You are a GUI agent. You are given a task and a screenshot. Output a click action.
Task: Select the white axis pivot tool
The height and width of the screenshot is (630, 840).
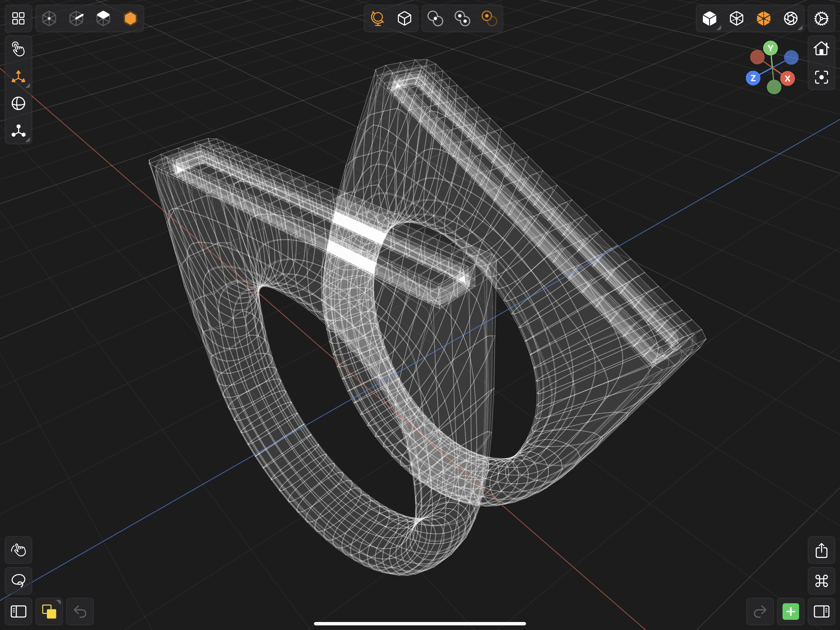[18, 131]
